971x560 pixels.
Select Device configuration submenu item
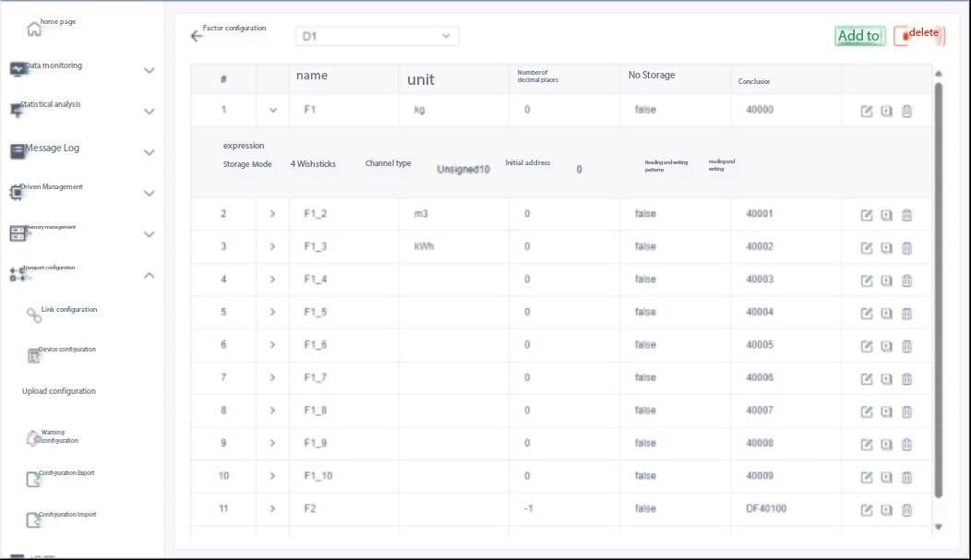pyautogui.click(x=66, y=349)
